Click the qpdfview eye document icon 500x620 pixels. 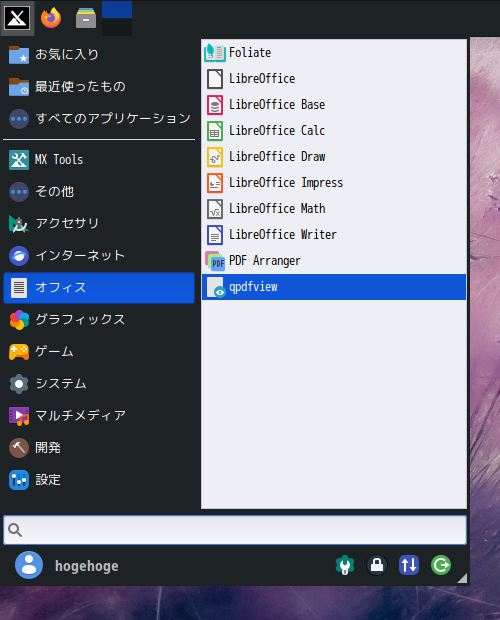216,287
